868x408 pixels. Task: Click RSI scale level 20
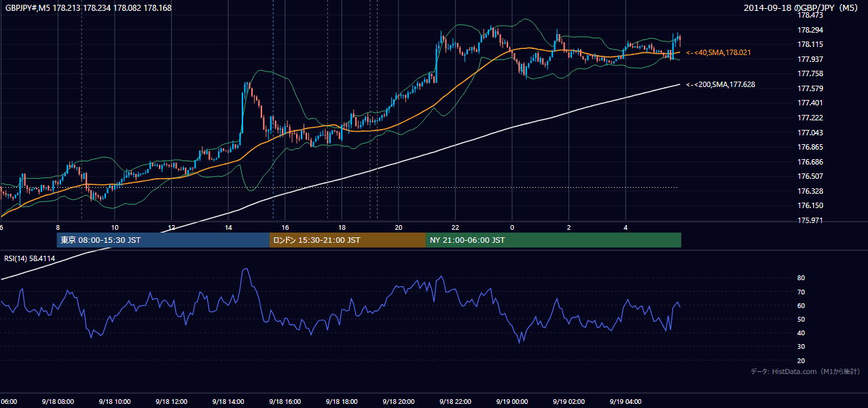[801, 360]
